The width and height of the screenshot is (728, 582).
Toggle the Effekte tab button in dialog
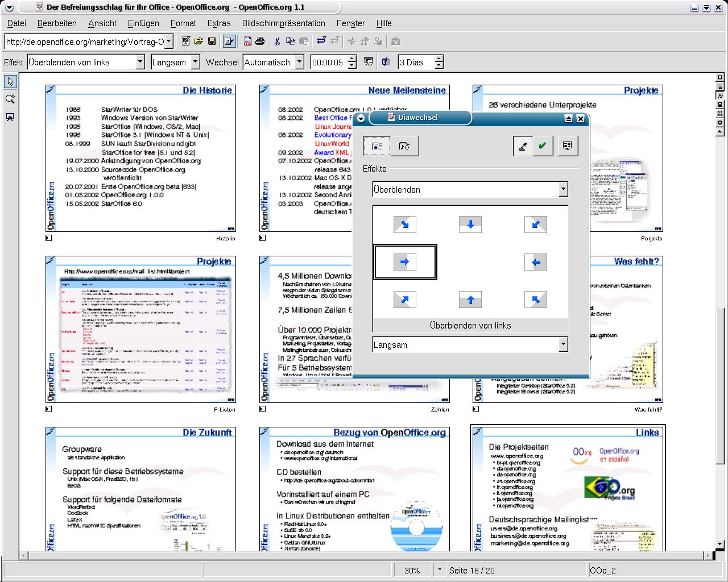[x=377, y=146]
